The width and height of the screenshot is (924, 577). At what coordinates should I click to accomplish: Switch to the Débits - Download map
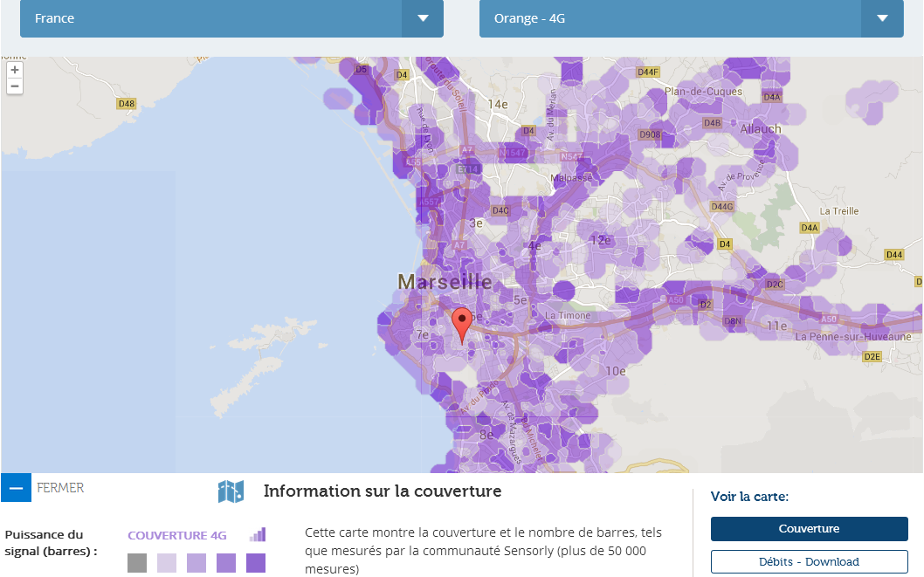809,562
